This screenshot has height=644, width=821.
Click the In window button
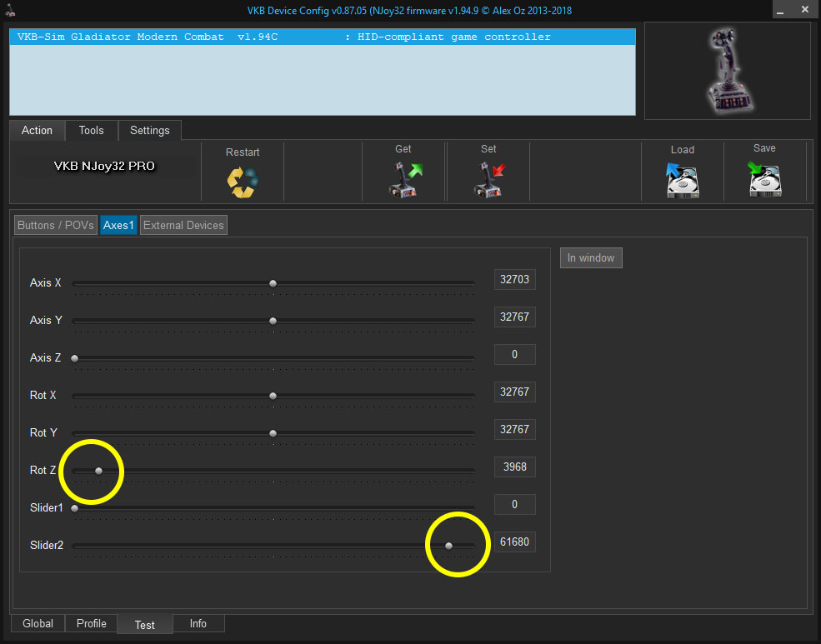591,258
